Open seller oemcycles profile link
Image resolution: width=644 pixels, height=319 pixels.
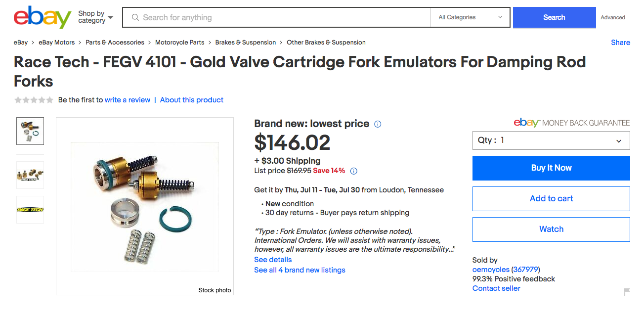[x=491, y=270]
